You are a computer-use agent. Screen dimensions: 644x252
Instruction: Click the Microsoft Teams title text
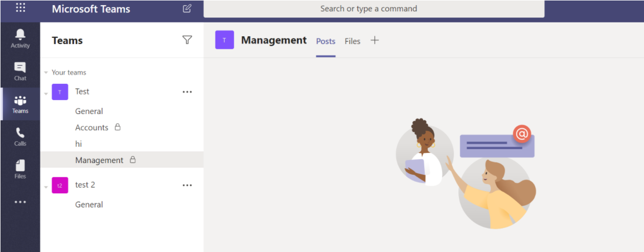(x=91, y=9)
